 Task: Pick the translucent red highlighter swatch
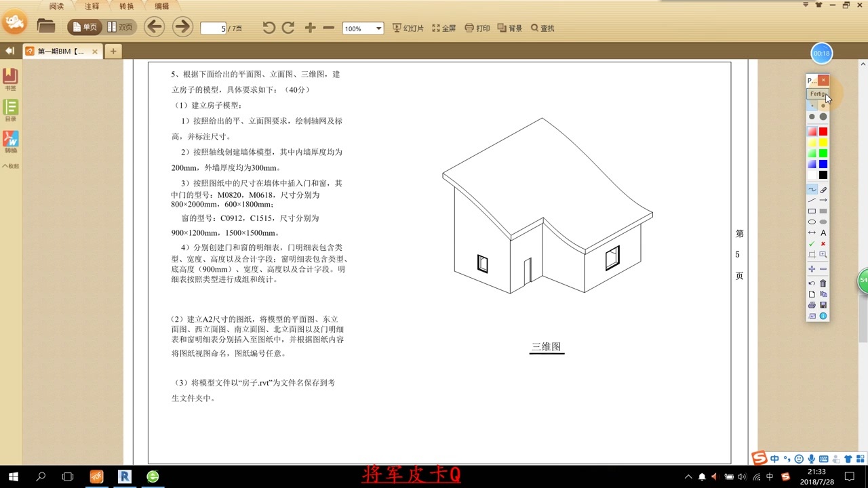click(x=812, y=131)
